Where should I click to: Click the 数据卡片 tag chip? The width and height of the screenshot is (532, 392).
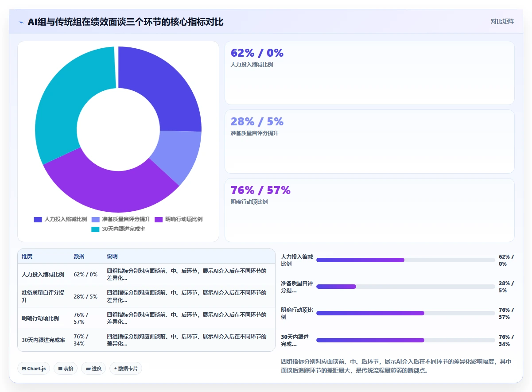(x=126, y=369)
